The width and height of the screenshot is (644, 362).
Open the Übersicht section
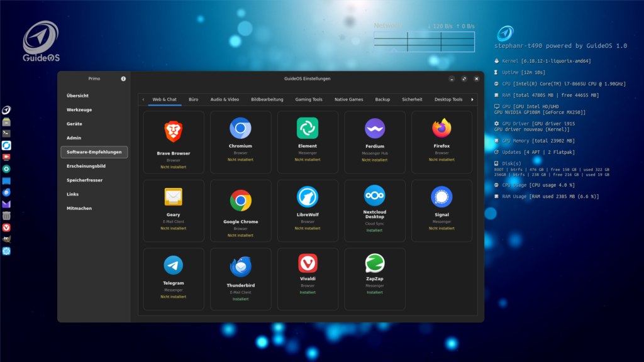94,96
